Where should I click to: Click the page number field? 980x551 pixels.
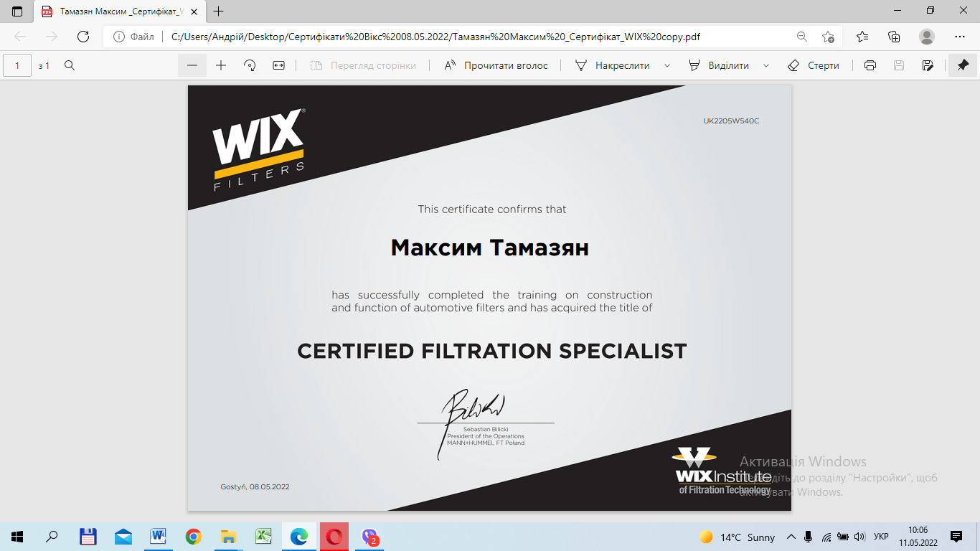coord(17,65)
